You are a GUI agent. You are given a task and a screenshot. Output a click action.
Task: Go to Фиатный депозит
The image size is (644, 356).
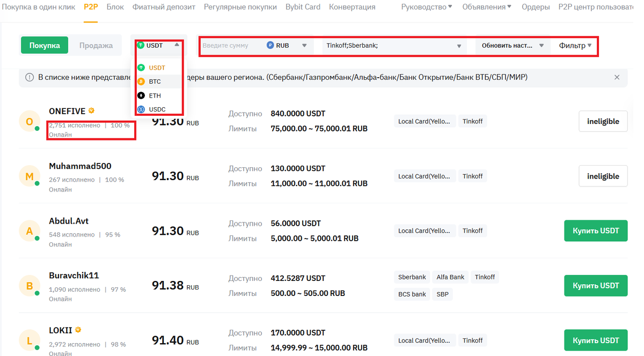click(164, 7)
